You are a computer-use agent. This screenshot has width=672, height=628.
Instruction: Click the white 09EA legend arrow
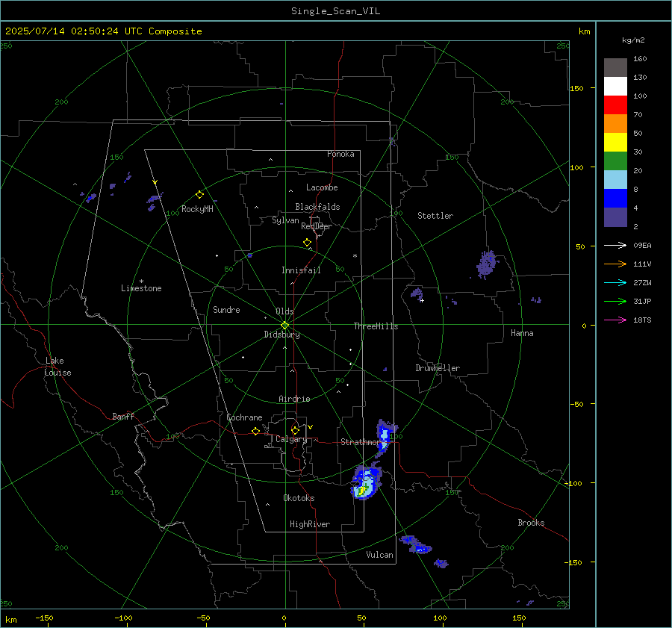click(x=615, y=245)
